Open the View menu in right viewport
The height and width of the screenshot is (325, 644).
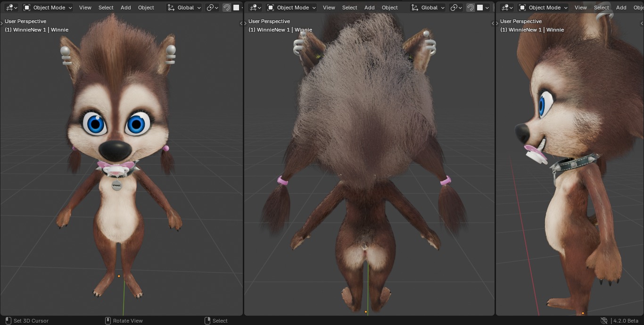581,8
